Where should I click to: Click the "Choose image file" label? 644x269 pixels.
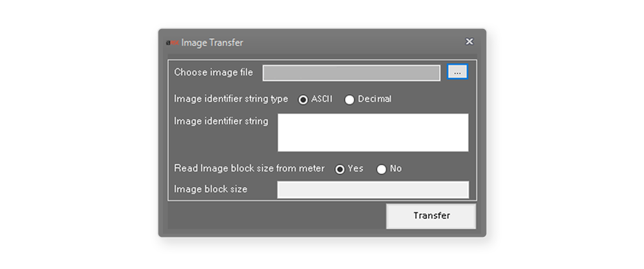tap(213, 72)
